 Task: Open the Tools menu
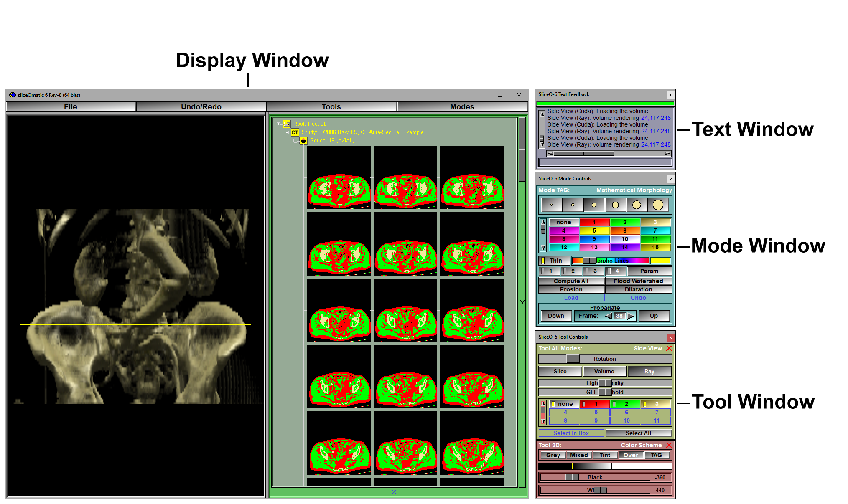point(331,107)
